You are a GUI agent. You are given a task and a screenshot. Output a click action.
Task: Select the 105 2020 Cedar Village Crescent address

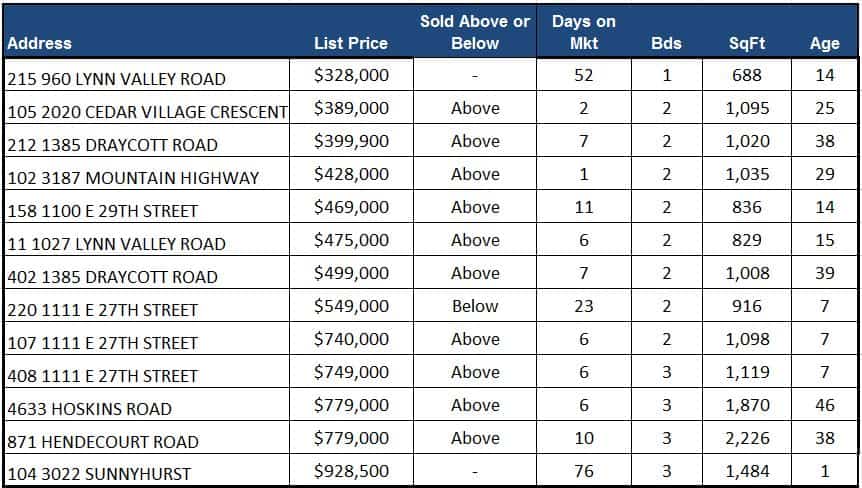pyautogui.click(x=147, y=111)
